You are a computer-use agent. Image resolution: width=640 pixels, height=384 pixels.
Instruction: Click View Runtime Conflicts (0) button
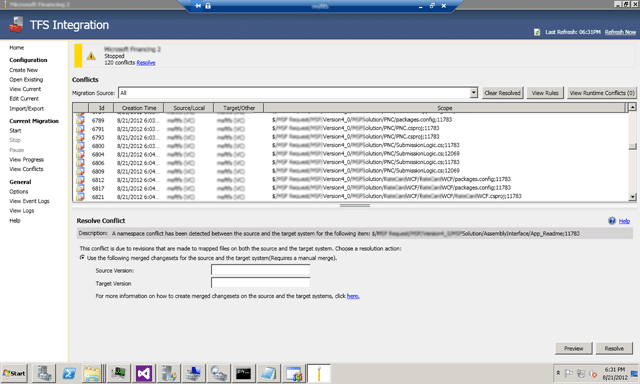click(x=602, y=93)
